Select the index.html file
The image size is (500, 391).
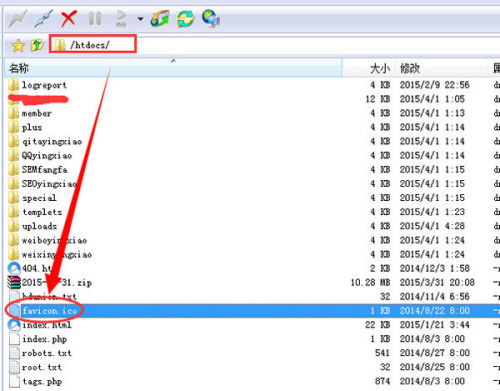(x=47, y=325)
